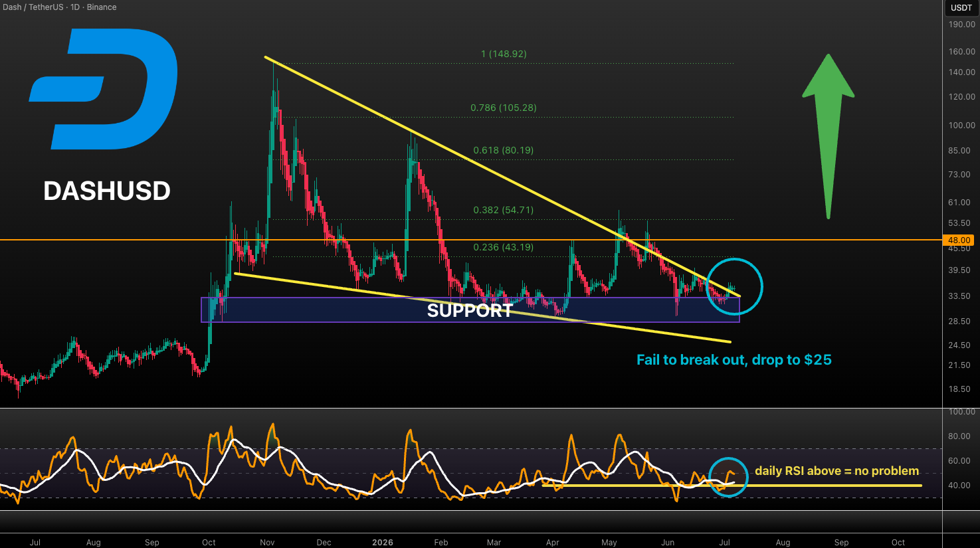Screen dimensions: 980x548
Task: Click 140.00 on the price scale
Action: [962, 72]
